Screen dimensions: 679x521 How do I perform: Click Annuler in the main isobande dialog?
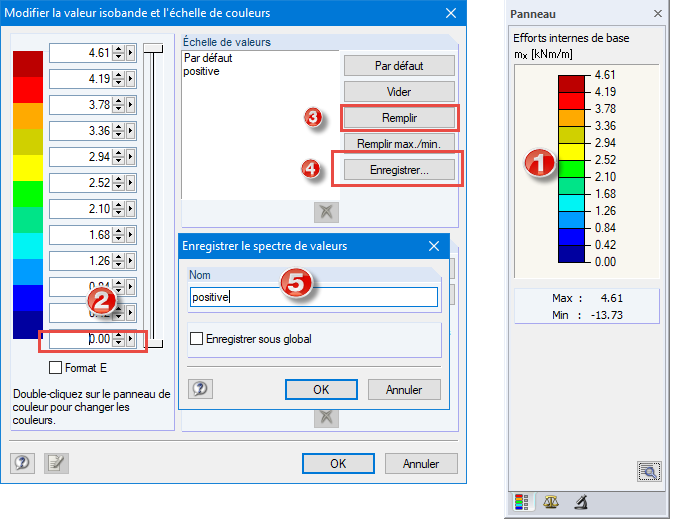click(x=421, y=464)
